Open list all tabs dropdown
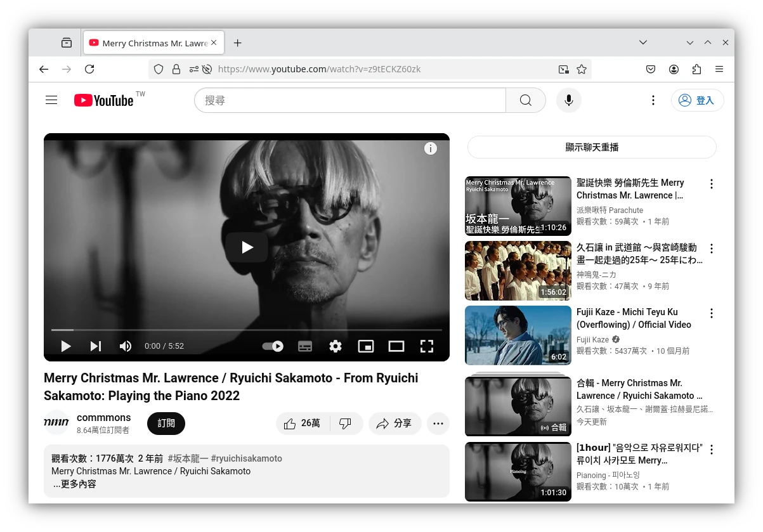Viewport: 763px width, 532px height. click(643, 42)
